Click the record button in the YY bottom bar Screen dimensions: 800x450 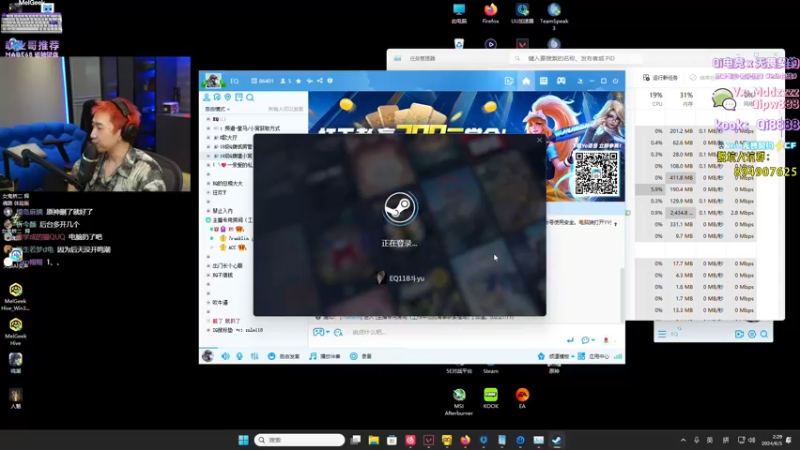point(361,356)
